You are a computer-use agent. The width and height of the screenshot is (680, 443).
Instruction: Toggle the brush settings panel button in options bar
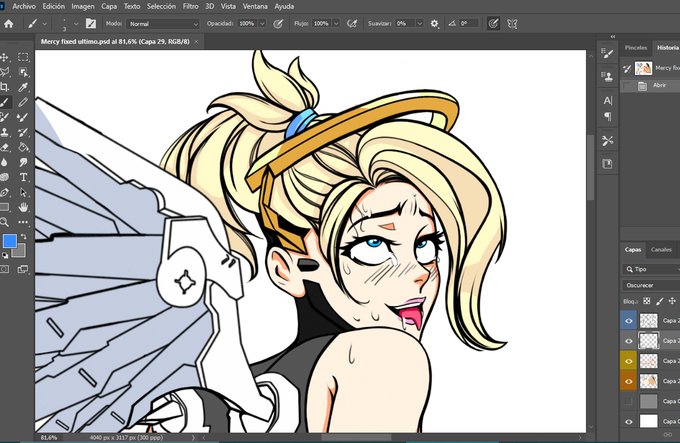pyautogui.click(x=91, y=24)
